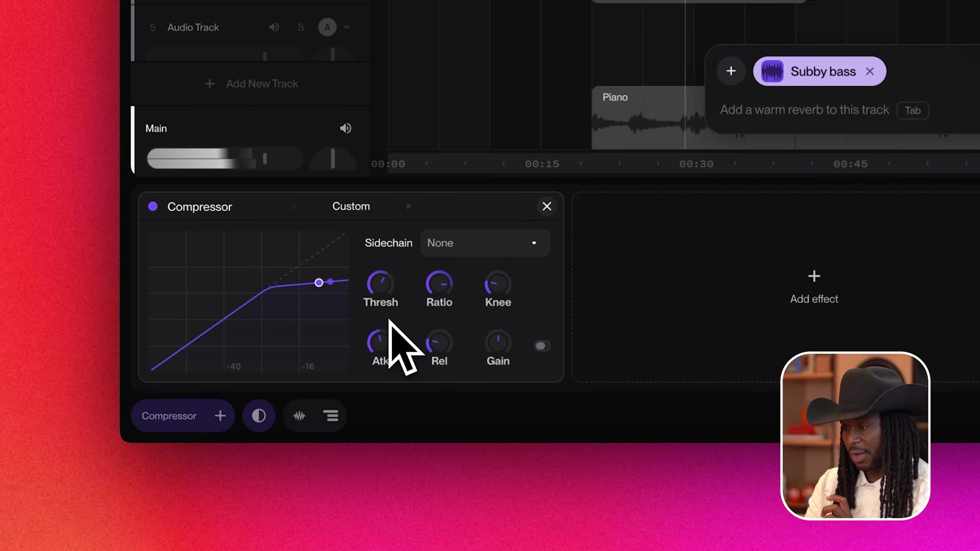Click the compressor curve threshold handle

coord(319,283)
